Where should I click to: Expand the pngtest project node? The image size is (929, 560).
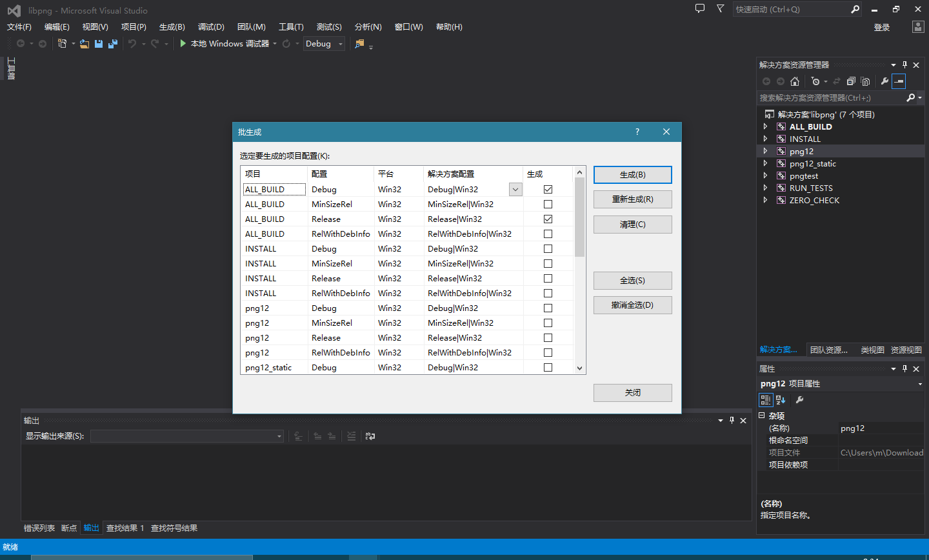(x=766, y=176)
